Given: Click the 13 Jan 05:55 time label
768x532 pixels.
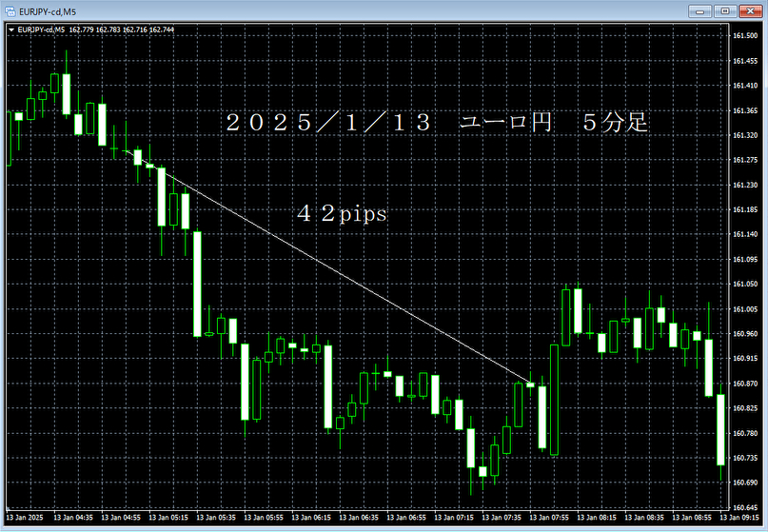Looking at the screenshot, I should click(263, 518).
